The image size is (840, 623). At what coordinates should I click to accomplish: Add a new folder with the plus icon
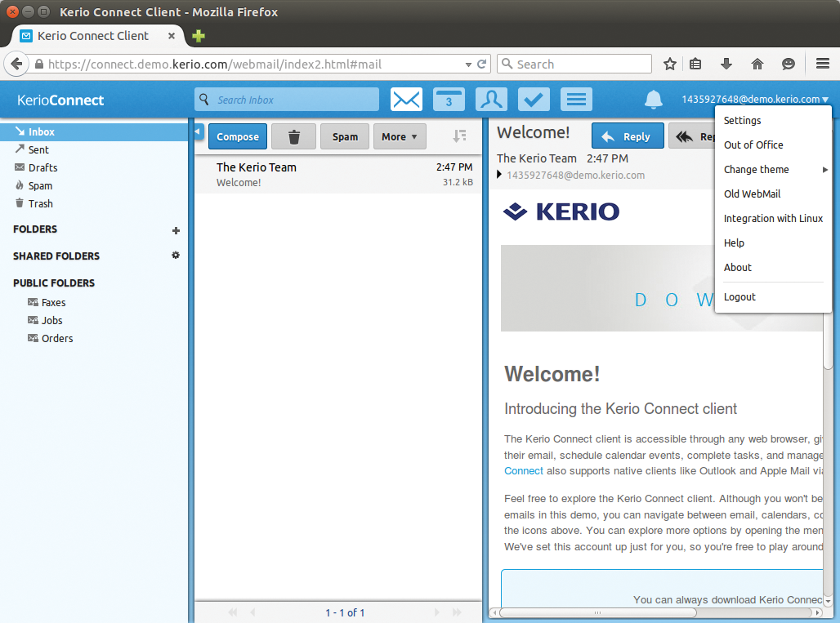click(x=176, y=230)
